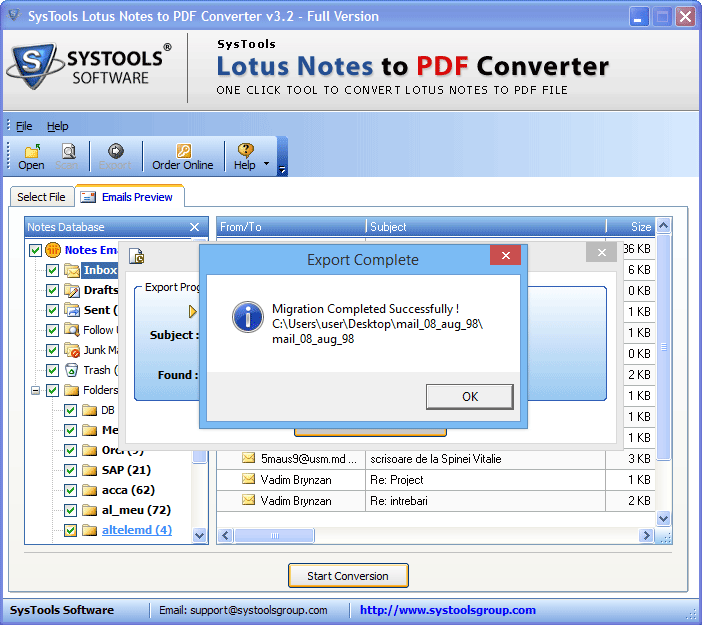
Task: Click the acca folder icon
Action: tap(90, 490)
